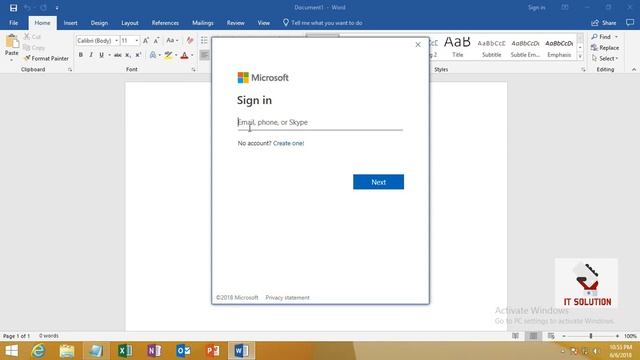
Task: Switch to Web Layout view icon
Action: pos(551,336)
